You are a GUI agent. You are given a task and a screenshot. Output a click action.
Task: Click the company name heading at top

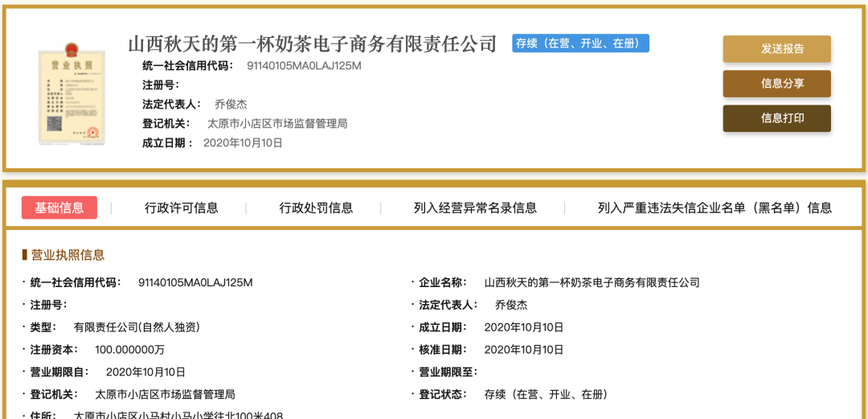point(313,44)
